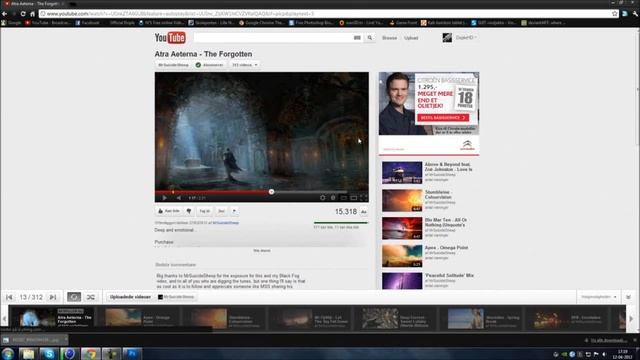Click the channel name button under the title
This screenshot has height=360, width=640.
click(x=173, y=65)
